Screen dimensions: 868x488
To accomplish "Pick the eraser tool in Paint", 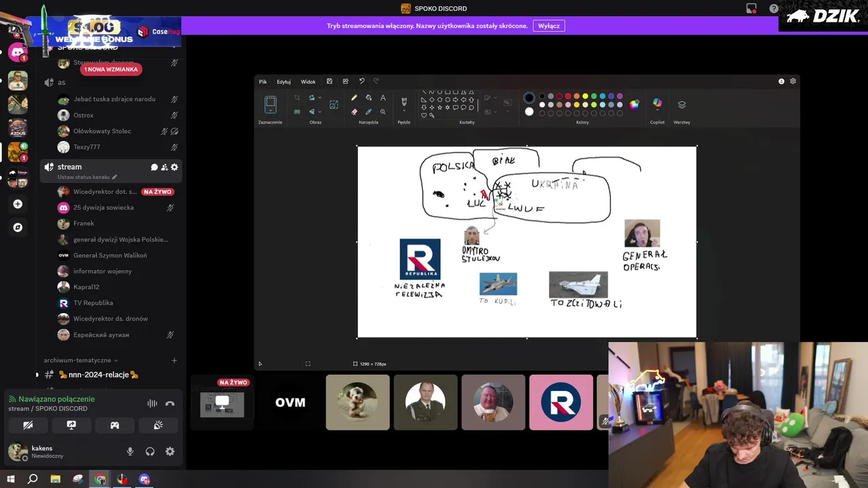I will (354, 112).
